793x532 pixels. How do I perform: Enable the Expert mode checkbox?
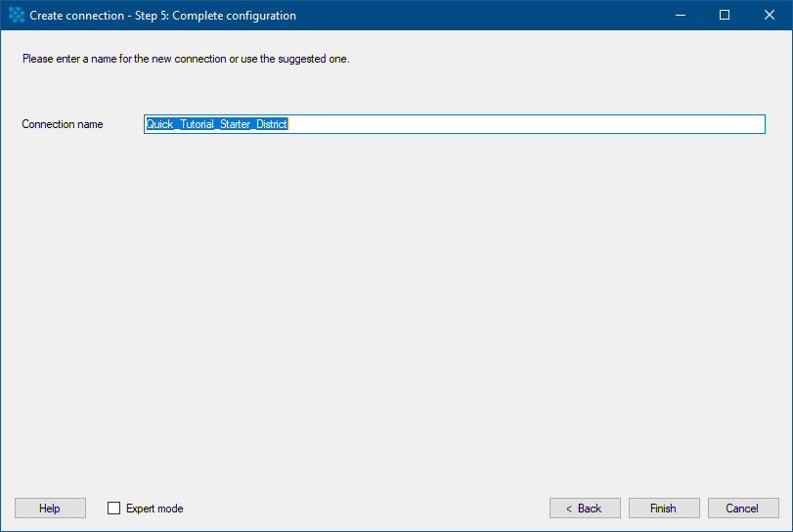pyautogui.click(x=113, y=508)
